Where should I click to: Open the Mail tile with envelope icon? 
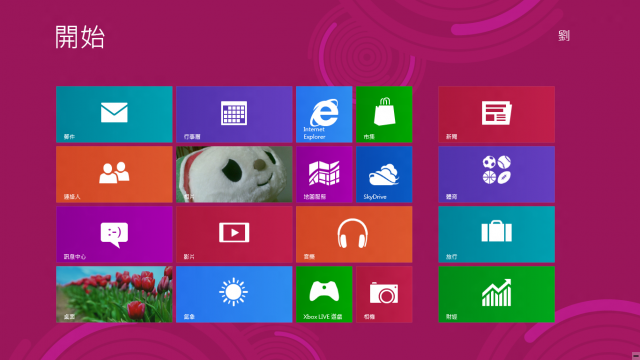(x=114, y=114)
